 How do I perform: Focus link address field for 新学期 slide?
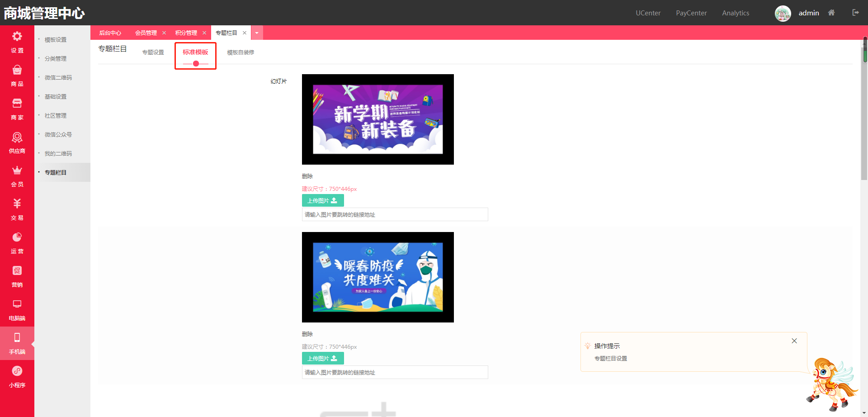coord(395,214)
